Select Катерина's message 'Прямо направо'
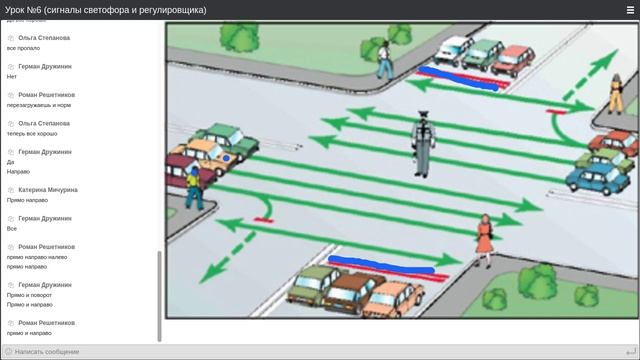Viewport: 640px width, 360px height. 27,200
